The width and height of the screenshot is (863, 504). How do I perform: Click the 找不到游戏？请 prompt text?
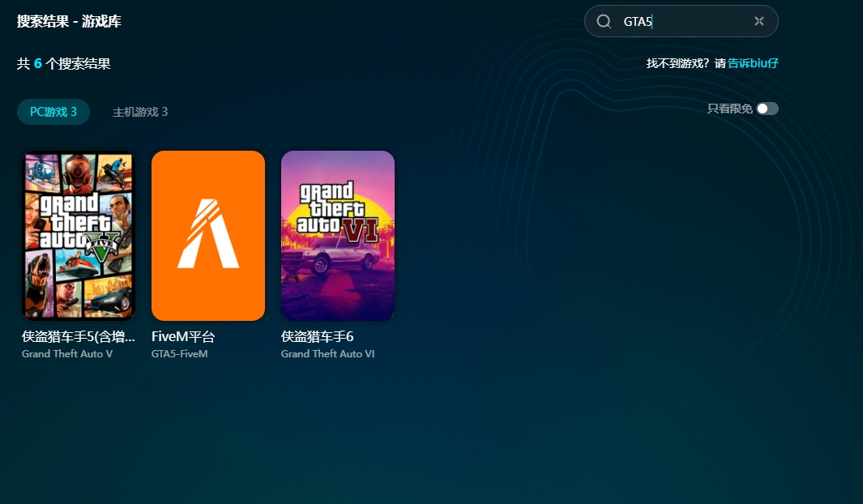(686, 63)
